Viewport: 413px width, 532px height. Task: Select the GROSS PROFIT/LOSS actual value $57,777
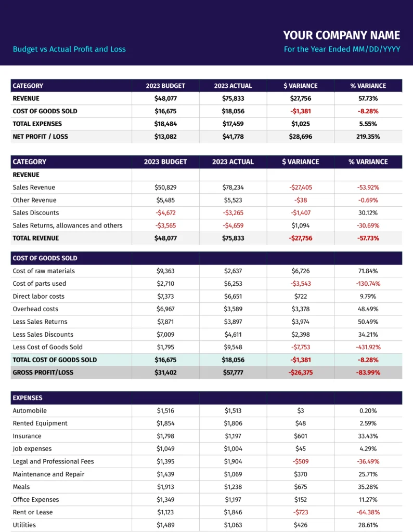[x=233, y=373]
